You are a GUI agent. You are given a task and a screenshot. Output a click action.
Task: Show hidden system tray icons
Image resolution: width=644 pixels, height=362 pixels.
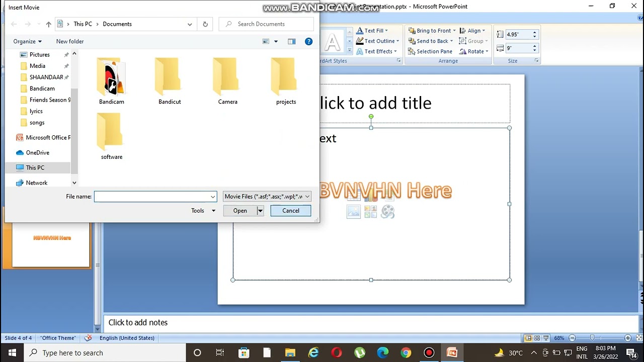tap(534, 353)
